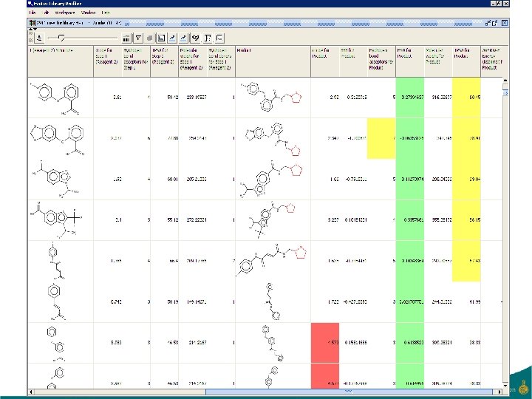Click the second pencil highlight icon

coord(184,38)
